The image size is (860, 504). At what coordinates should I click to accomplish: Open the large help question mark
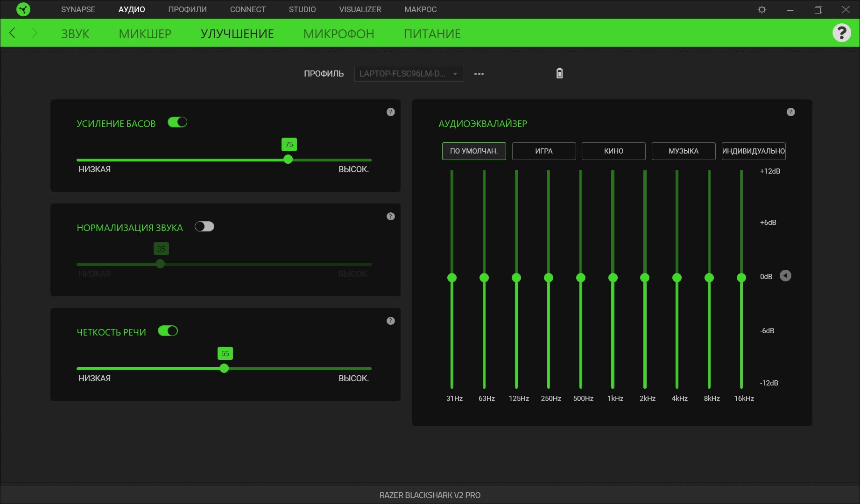coord(841,33)
